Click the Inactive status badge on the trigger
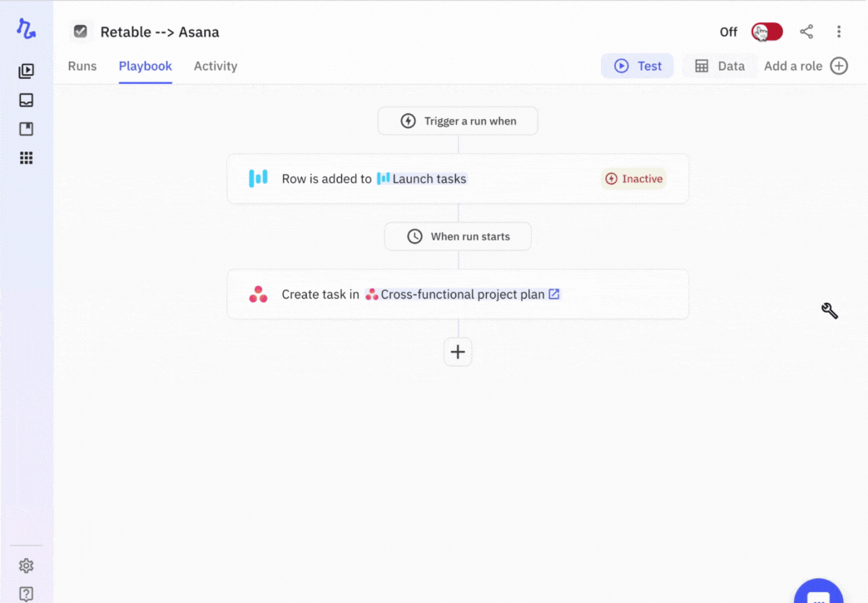Image resolution: width=868 pixels, height=603 pixels. (633, 178)
